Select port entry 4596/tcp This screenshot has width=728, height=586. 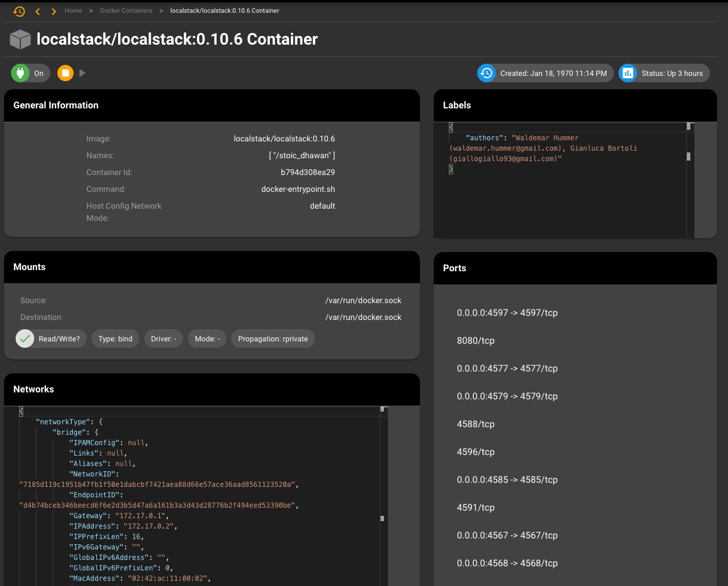tap(475, 452)
